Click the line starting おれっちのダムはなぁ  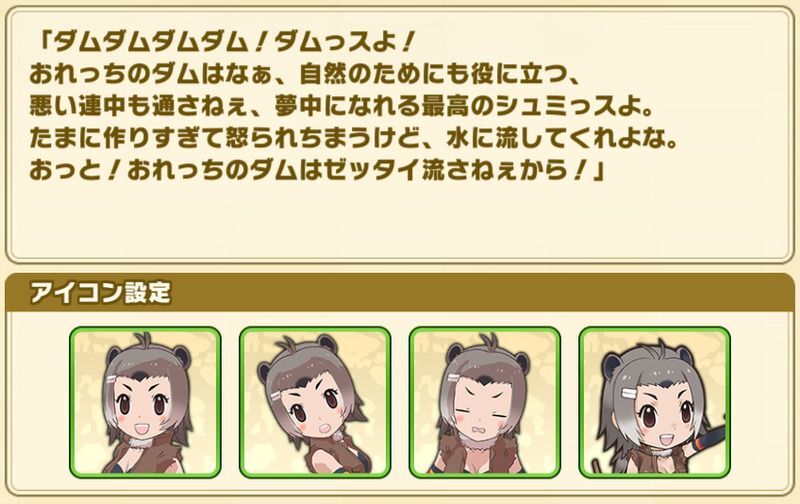tap(305, 75)
